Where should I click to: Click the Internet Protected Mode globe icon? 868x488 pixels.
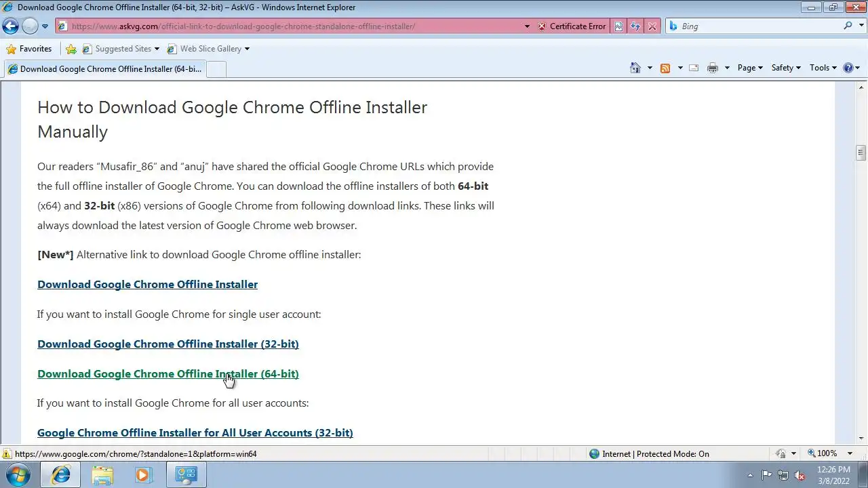(x=595, y=453)
